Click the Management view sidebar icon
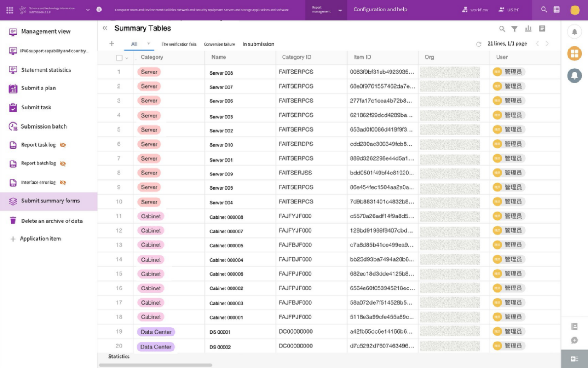588x368 pixels. [x=13, y=32]
